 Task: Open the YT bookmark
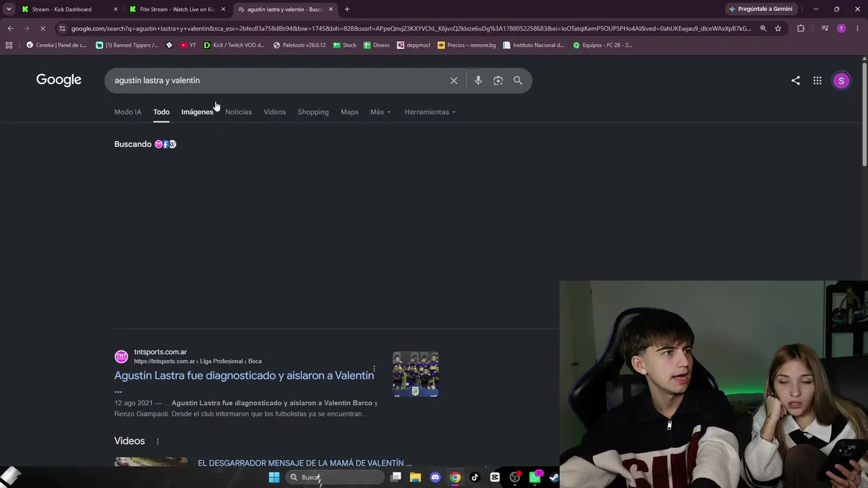point(188,45)
